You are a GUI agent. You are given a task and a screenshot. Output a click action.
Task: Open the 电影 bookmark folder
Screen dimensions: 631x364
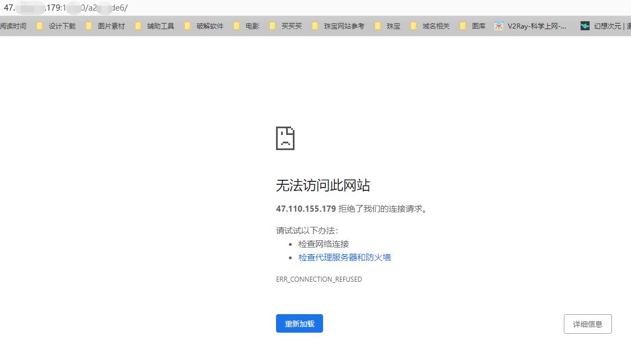tap(246, 26)
